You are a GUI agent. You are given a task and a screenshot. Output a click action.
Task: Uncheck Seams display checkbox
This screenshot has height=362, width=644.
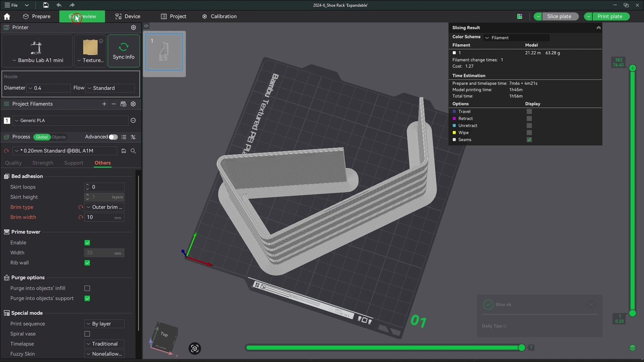[x=529, y=140]
